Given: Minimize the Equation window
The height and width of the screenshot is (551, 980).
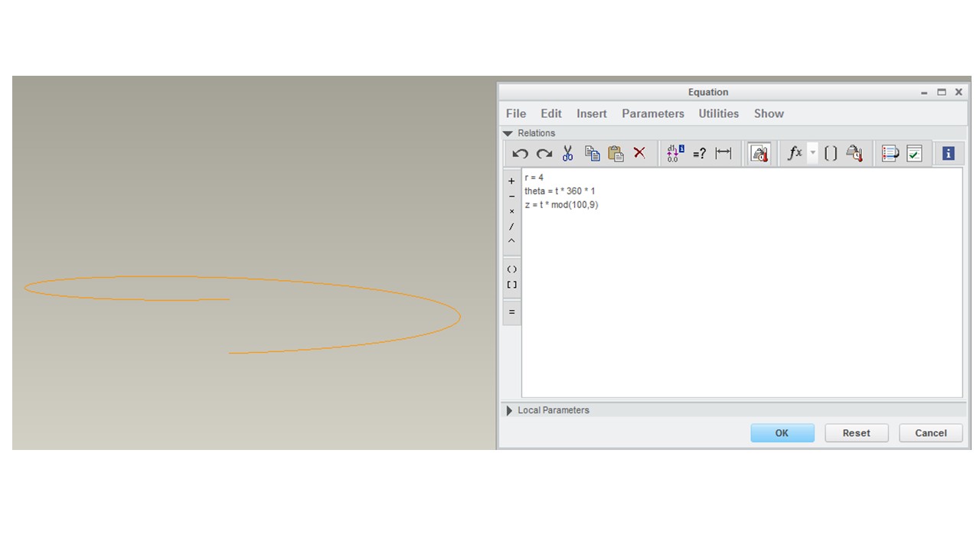Looking at the screenshot, I should point(925,92).
